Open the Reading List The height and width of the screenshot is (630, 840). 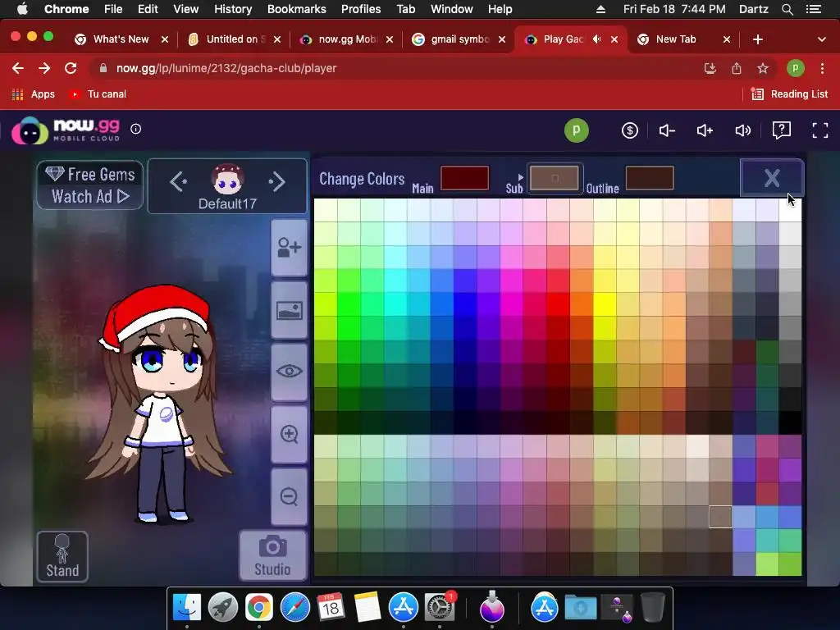[790, 94]
